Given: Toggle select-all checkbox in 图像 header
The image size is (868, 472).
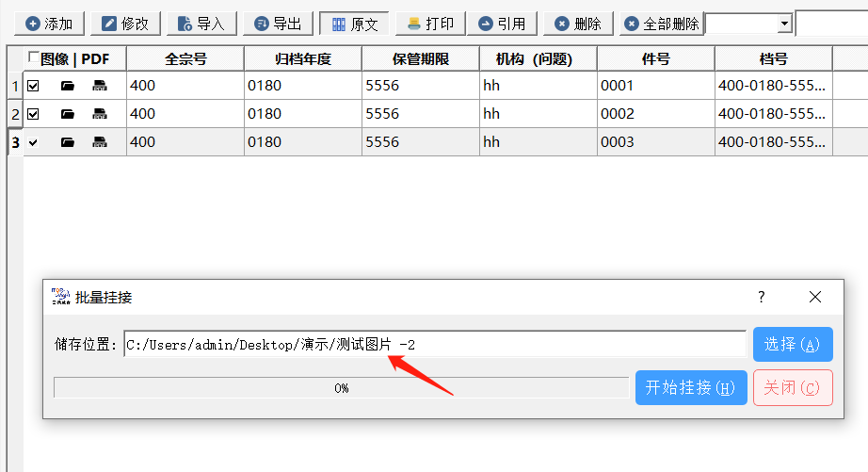Looking at the screenshot, I should [x=35, y=58].
